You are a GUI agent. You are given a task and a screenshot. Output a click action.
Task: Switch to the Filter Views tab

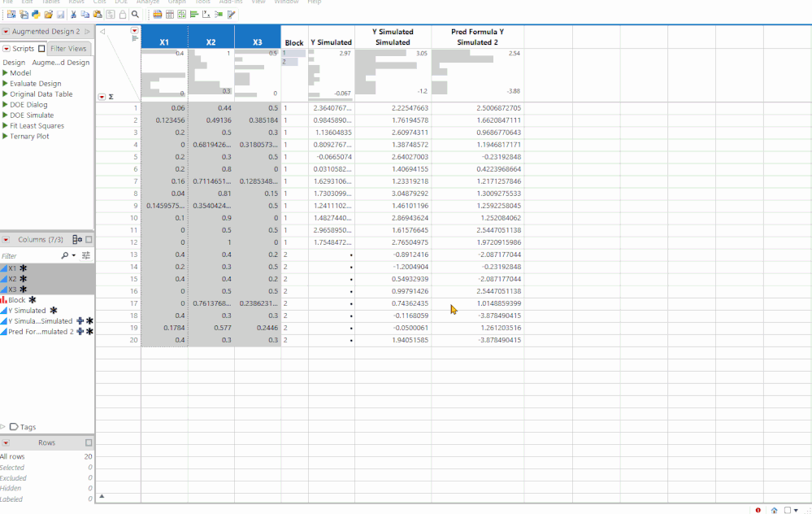[x=68, y=49]
